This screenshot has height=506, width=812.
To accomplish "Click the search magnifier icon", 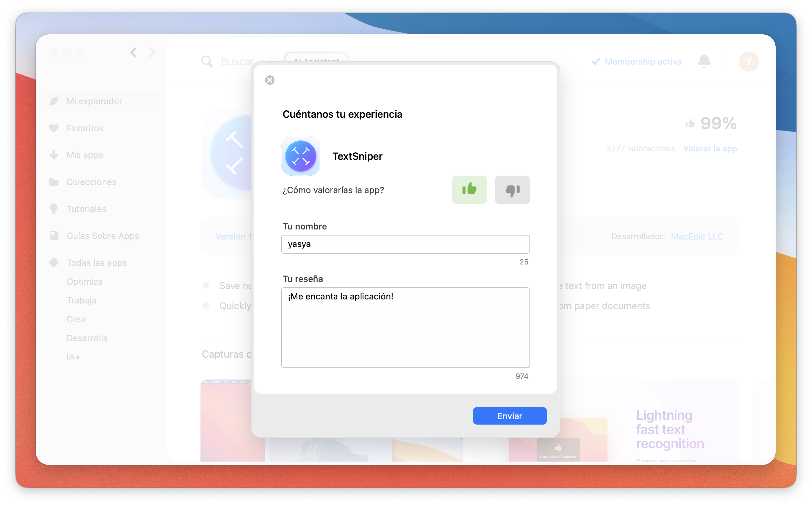I will coord(207,62).
